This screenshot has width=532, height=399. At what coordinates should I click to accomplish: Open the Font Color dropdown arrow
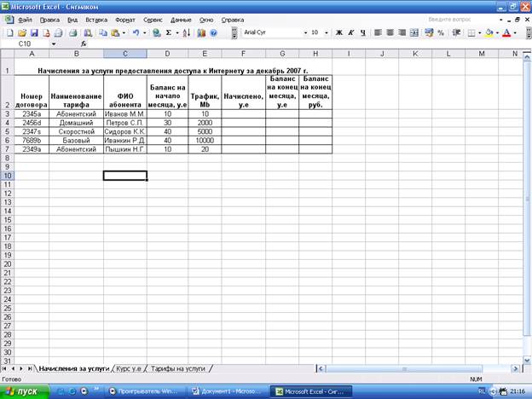(x=515, y=33)
